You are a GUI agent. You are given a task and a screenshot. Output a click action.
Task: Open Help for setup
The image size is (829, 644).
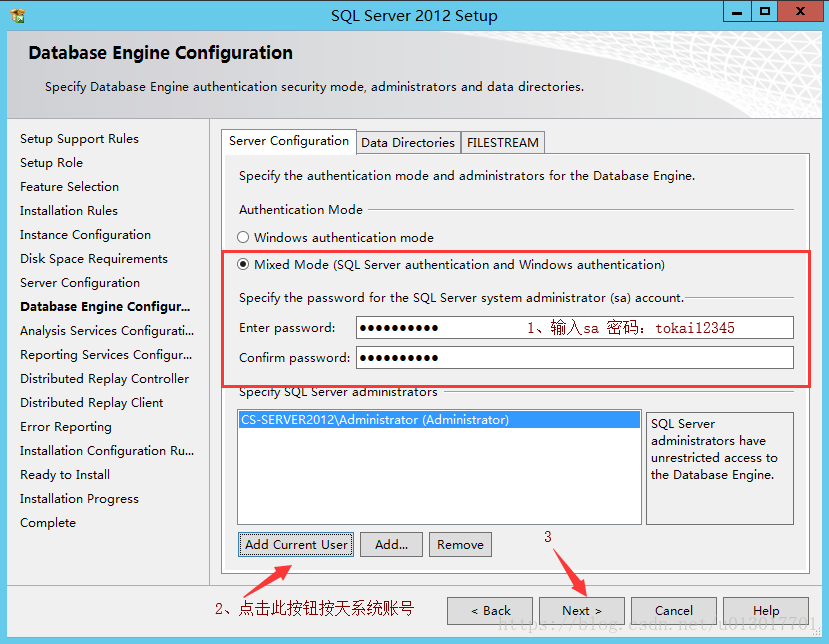766,611
